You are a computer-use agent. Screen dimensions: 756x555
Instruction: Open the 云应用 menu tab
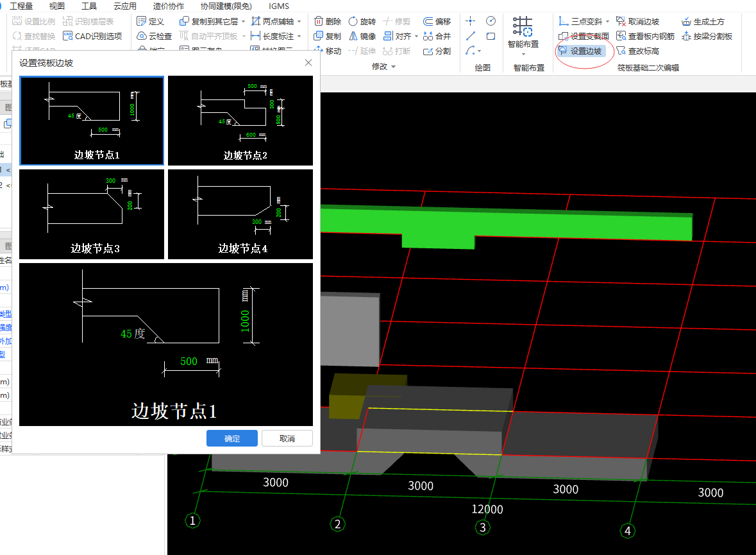125,6
